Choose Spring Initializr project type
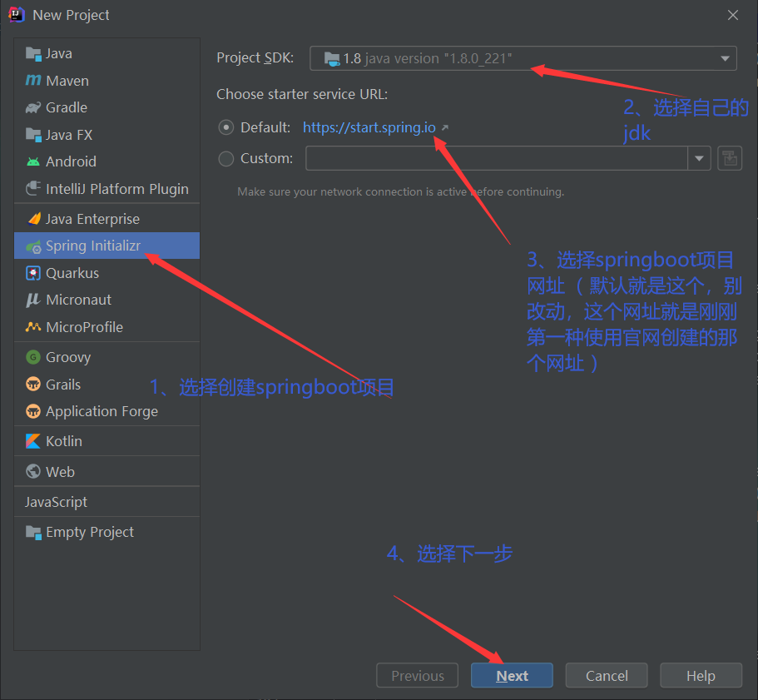The width and height of the screenshot is (758, 700). click(107, 246)
